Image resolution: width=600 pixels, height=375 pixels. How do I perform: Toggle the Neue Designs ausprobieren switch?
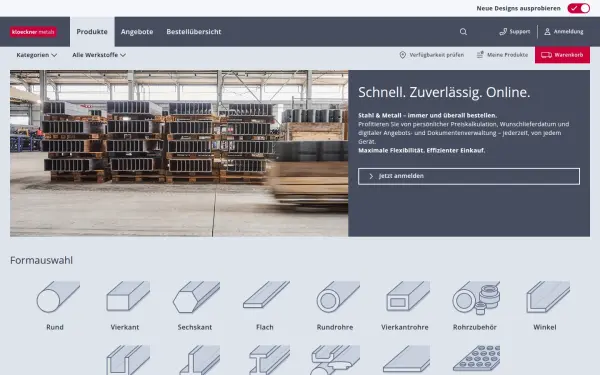tap(579, 8)
